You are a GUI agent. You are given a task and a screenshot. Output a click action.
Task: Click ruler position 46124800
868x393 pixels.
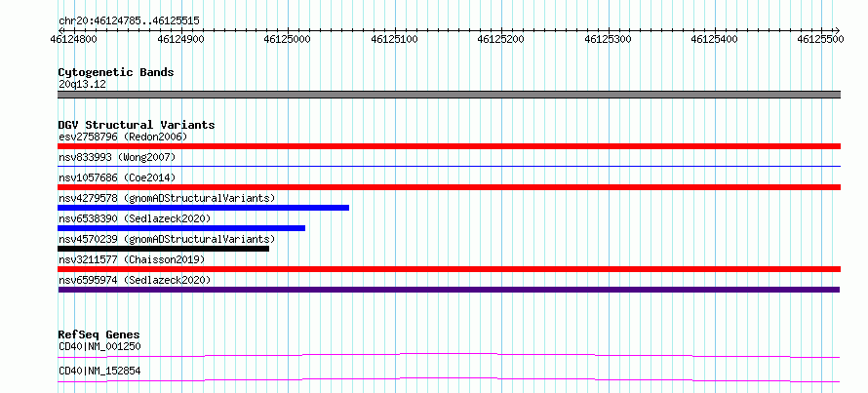(x=73, y=39)
